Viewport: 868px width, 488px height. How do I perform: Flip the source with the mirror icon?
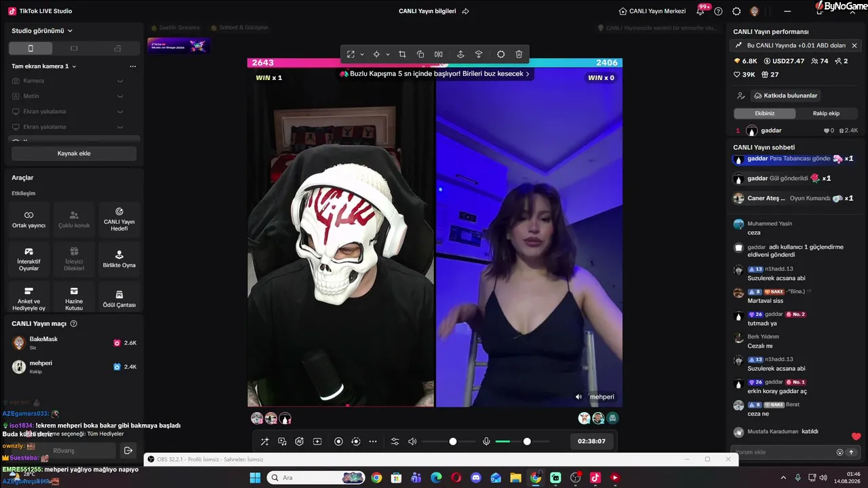[439, 54]
